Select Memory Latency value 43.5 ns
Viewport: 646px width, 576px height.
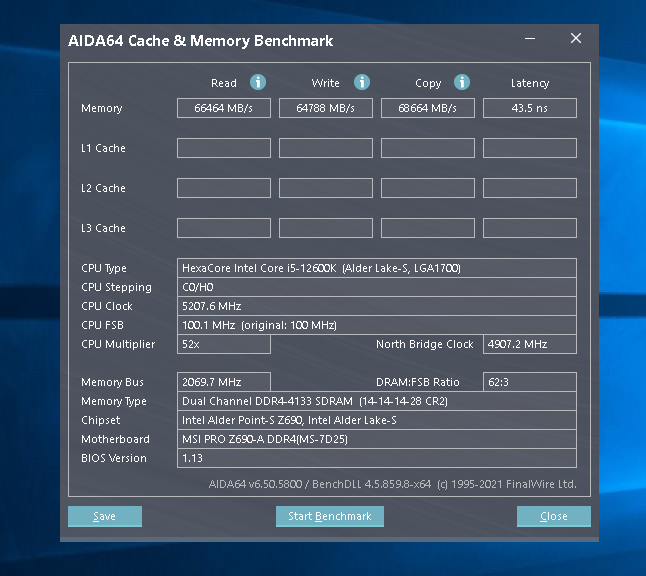529,108
